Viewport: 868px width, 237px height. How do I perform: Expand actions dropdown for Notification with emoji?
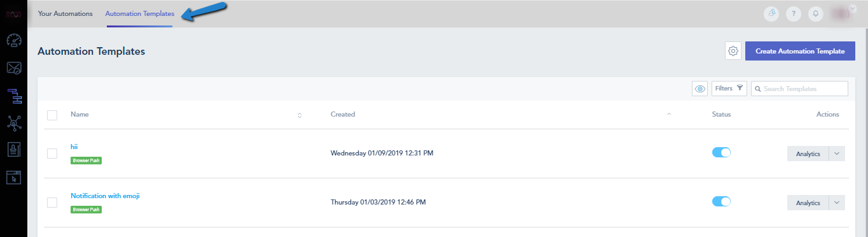(x=837, y=203)
